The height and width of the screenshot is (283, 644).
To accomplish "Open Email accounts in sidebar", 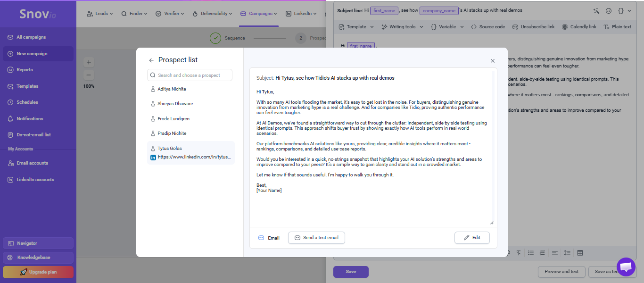I will [x=38, y=163].
